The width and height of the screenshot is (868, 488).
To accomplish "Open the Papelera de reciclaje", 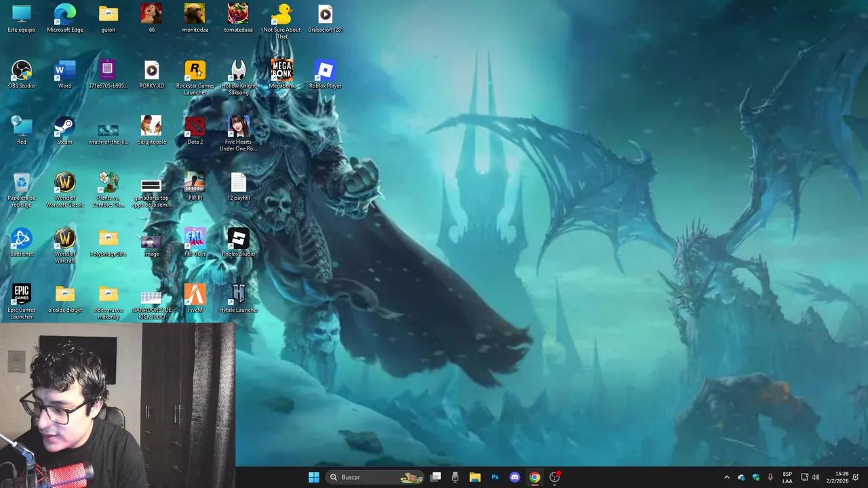I will coord(22,190).
